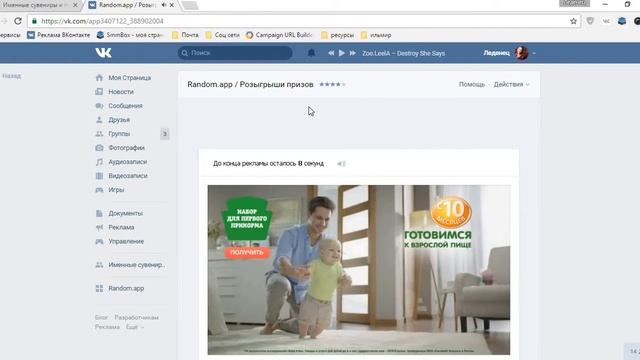Open Друзья in sidebar
Image resolution: width=640 pixels, height=360 pixels.
pyautogui.click(x=119, y=120)
